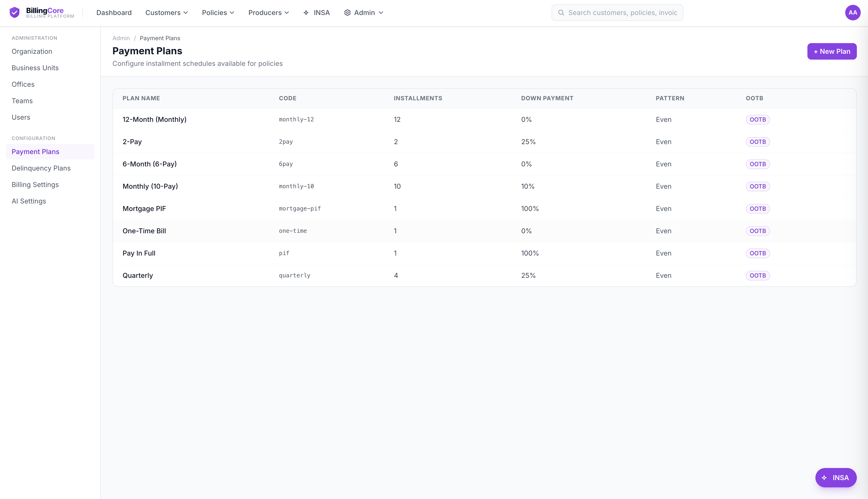Click the OOTB badge on Quarterly row
The height and width of the screenshot is (499, 868).
(758, 275)
